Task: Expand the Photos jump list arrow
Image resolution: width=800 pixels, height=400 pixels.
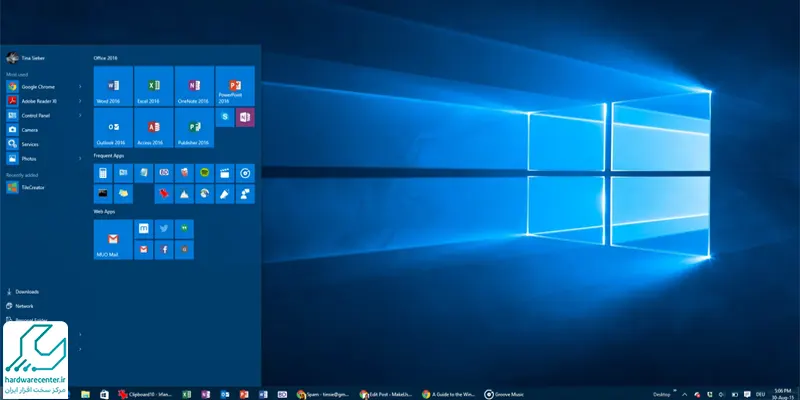Action: [x=80, y=159]
